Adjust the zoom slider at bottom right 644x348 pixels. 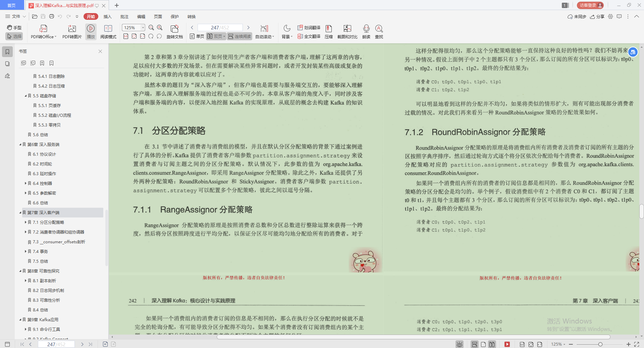click(x=600, y=344)
